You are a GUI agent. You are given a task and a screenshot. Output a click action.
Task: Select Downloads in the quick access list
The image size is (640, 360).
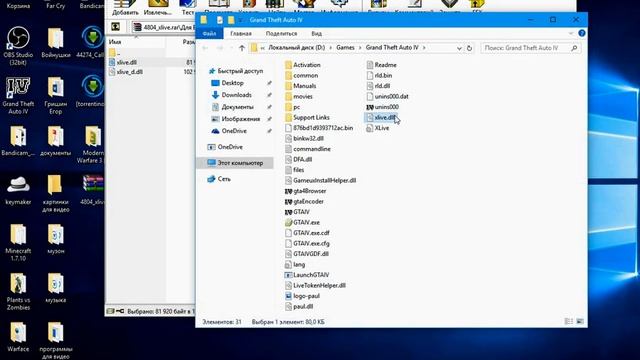point(236,95)
